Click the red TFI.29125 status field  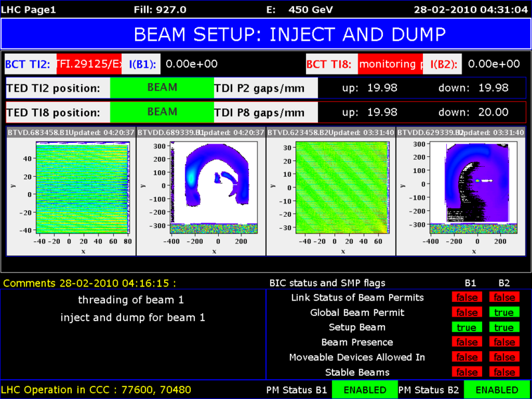coord(89,64)
